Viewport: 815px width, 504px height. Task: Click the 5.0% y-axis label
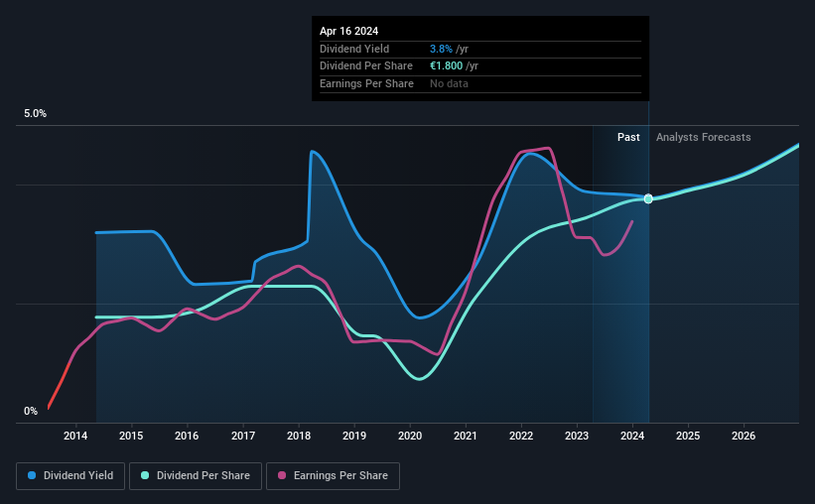[x=35, y=113]
